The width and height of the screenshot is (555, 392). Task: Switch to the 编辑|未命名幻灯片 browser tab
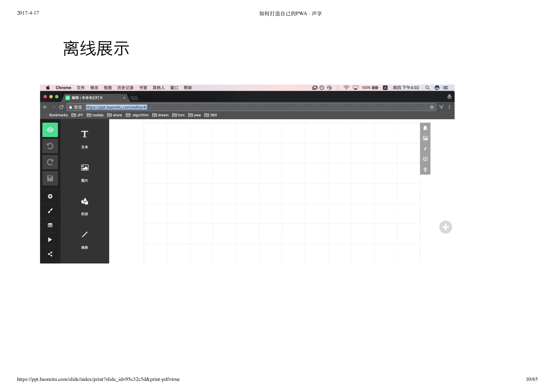[91, 98]
